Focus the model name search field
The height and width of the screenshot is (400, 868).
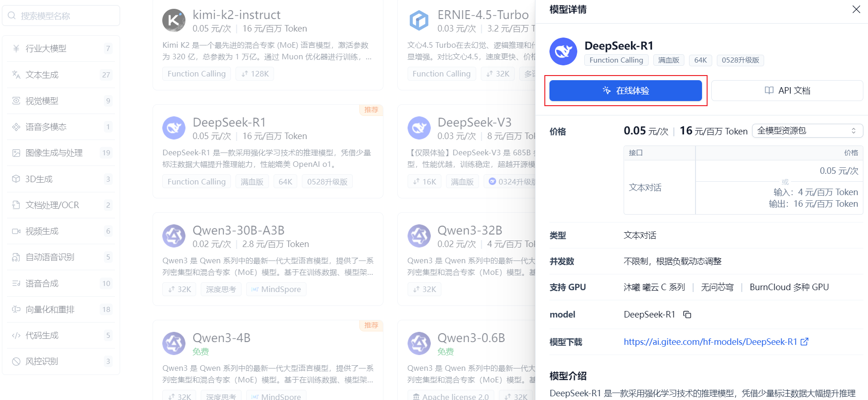tap(61, 16)
